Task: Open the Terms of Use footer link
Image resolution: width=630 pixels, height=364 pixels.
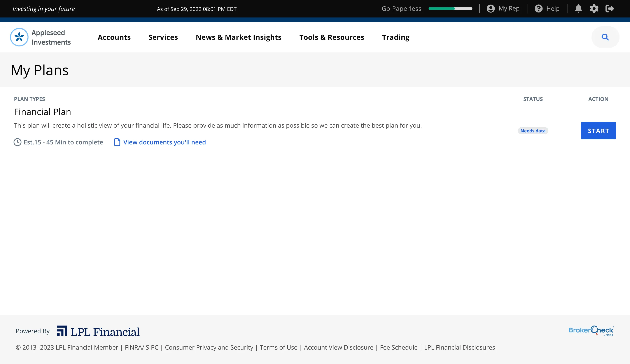Action: click(x=278, y=347)
